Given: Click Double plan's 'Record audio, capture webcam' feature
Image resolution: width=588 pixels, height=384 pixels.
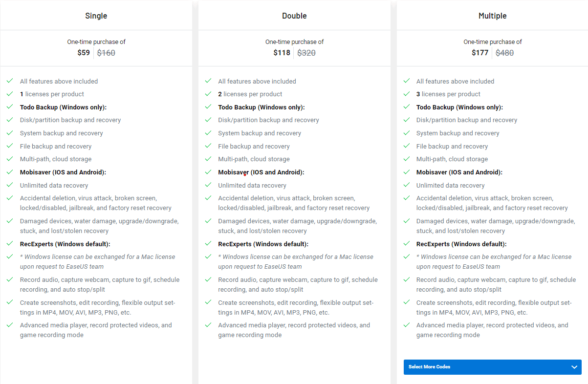Looking at the screenshot, I should (x=298, y=284).
